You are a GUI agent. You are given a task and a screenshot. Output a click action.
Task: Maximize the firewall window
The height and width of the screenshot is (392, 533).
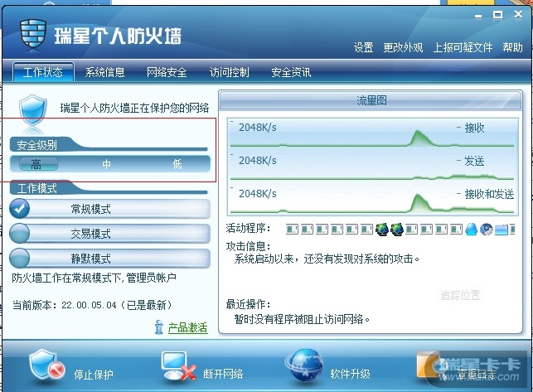pyautogui.click(x=497, y=15)
